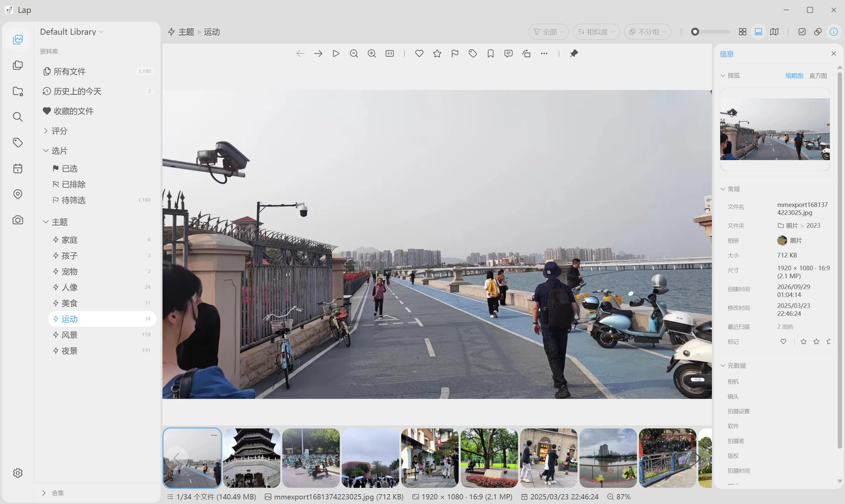
Task: Toggle the info panel button
Action: 833,32
